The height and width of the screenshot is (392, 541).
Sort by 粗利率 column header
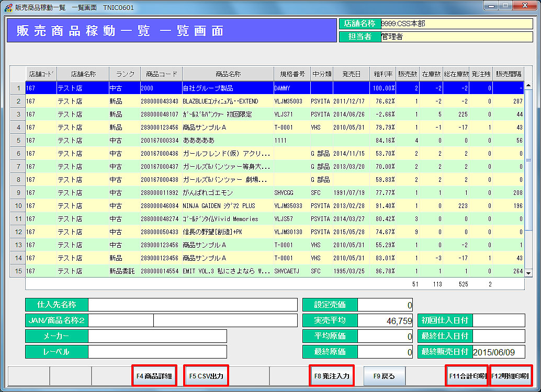click(382, 74)
